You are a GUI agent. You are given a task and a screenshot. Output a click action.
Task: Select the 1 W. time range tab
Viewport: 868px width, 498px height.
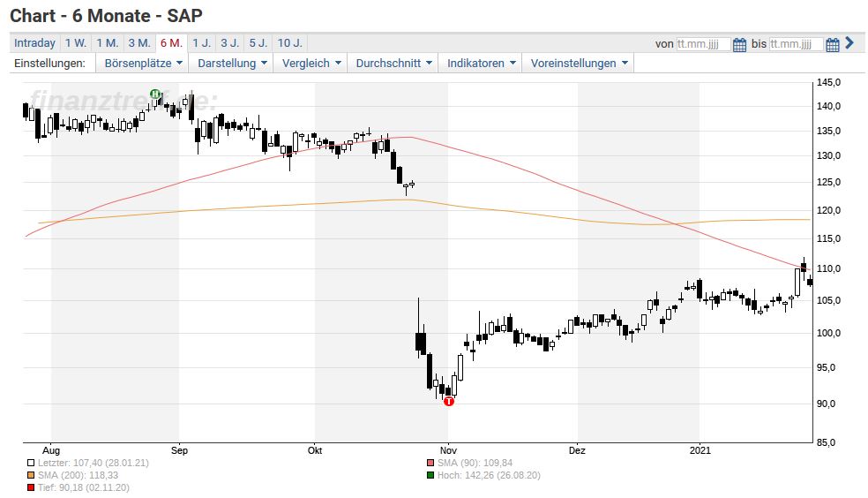point(75,43)
